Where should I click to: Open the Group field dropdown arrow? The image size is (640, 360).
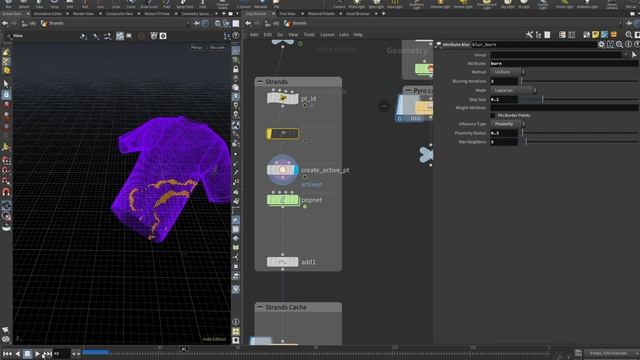pos(626,55)
